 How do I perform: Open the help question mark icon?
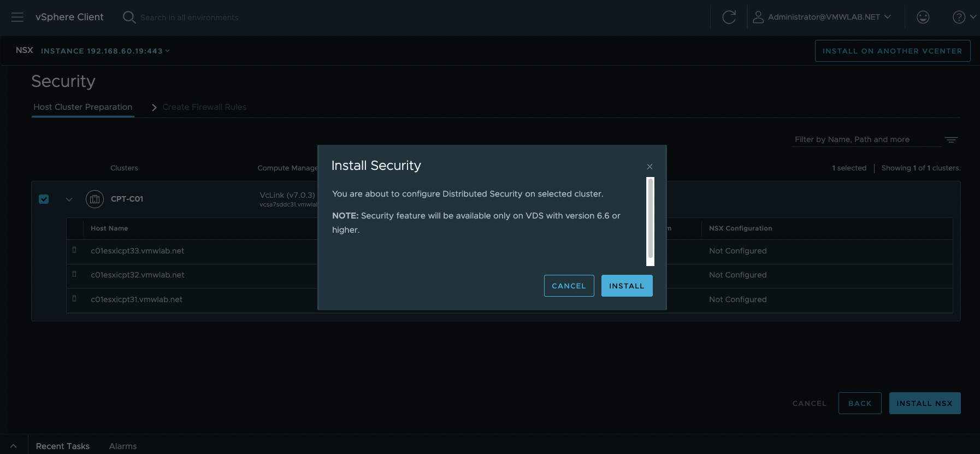point(959,17)
